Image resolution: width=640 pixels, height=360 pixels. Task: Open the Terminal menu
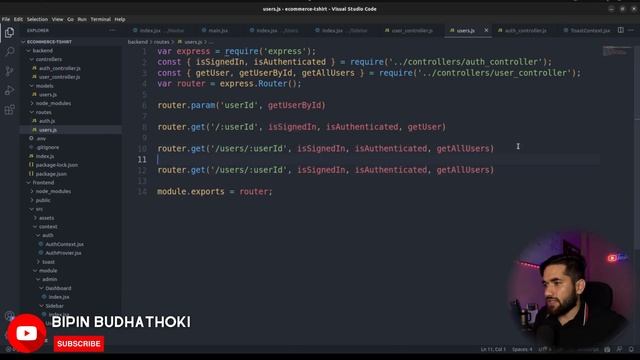click(100, 19)
